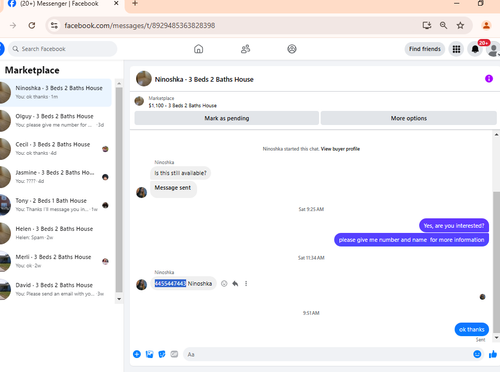The height and width of the screenshot is (372, 500).
Task: Click chat pane scroll down arrow
Action: [x=496, y=337]
